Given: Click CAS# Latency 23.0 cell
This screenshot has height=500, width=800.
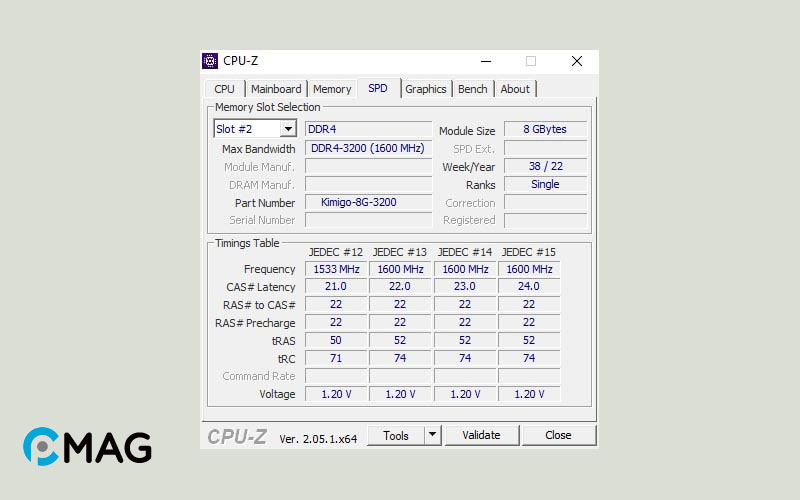Looking at the screenshot, I should (x=465, y=286).
